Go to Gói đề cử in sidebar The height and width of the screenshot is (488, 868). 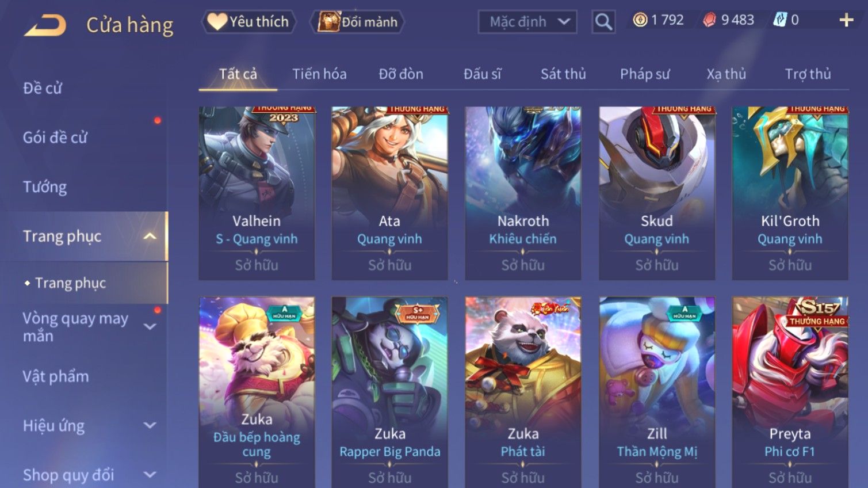point(55,138)
